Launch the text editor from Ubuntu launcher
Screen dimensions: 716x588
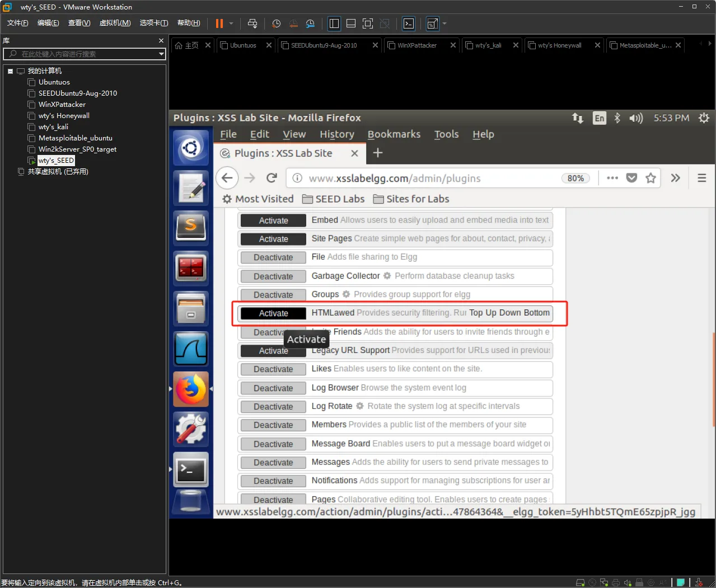click(191, 188)
